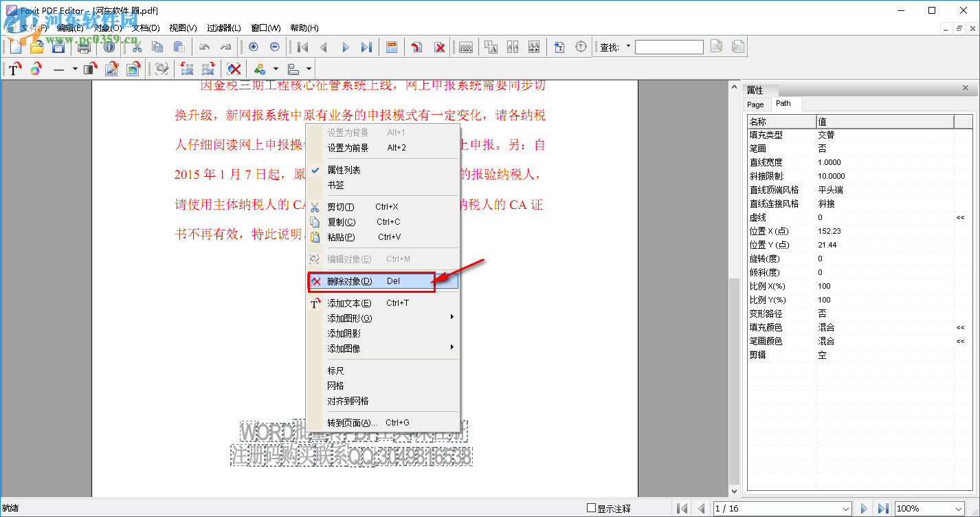Select the Edit Object pencil icon

tap(111, 69)
